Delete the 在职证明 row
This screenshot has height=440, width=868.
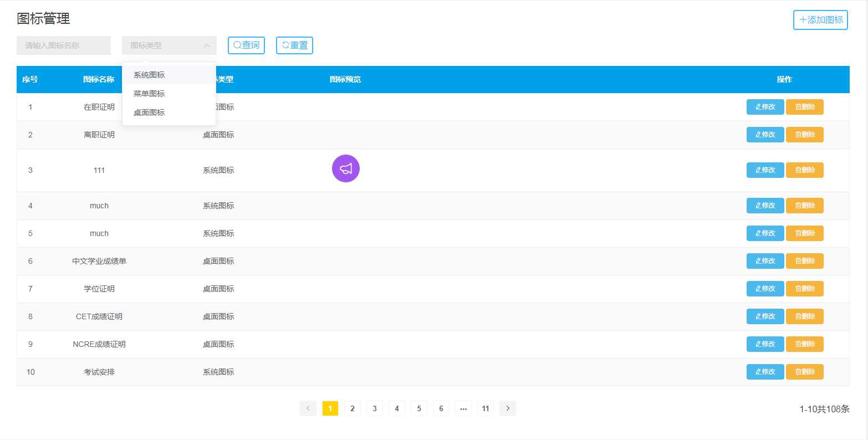coord(805,107)
